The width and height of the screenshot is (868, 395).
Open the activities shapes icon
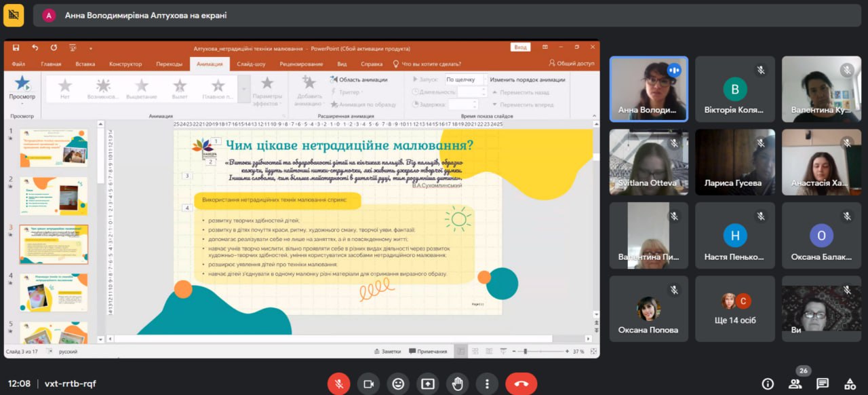click(x=848, y=384)
